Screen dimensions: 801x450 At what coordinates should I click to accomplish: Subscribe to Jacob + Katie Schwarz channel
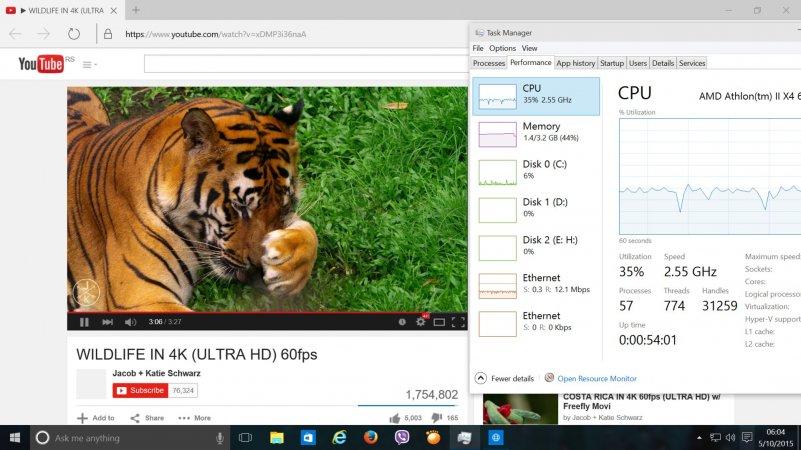pos(140,390)
